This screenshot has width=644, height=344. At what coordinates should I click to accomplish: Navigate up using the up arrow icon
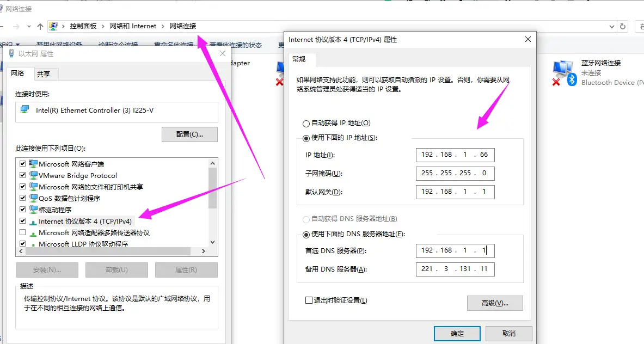coord(41,26)
